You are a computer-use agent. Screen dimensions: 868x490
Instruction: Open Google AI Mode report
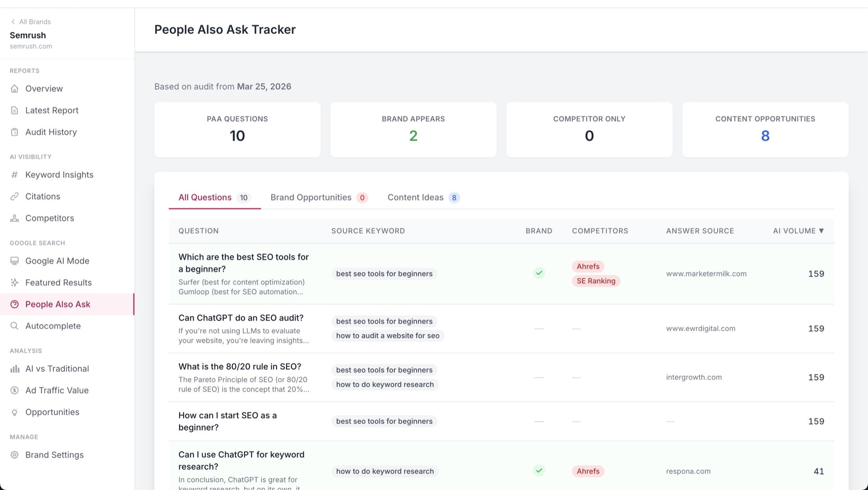click(x=57, y=261)
